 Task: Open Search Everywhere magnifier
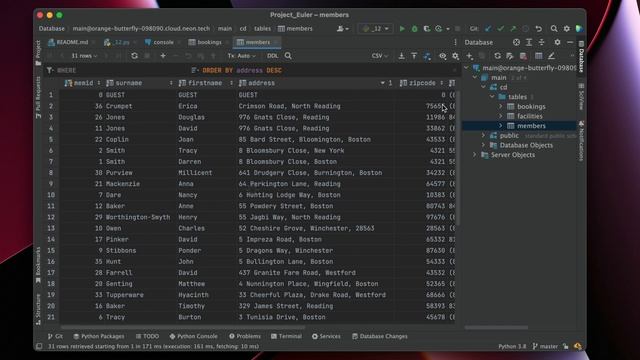click(x=554, y=29)
